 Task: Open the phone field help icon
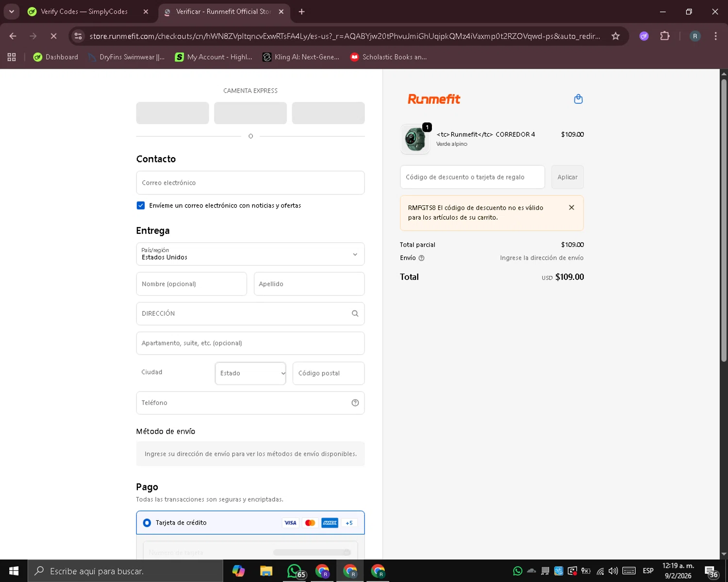pyautogui.click(x=355, y=403)
